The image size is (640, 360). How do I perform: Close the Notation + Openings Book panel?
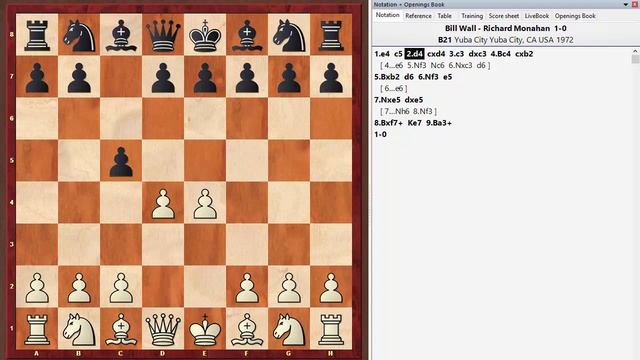635,4
